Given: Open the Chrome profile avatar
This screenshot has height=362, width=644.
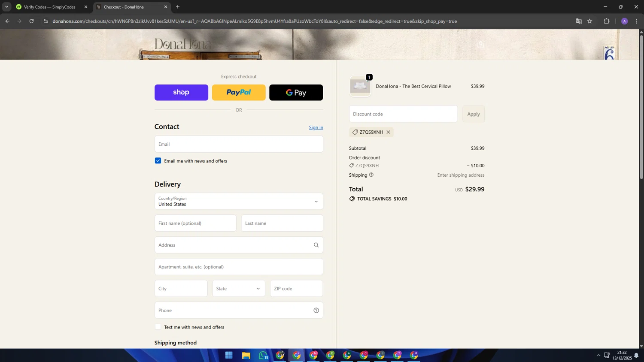Looking at the screenshot, I should [x=625, y=21].
